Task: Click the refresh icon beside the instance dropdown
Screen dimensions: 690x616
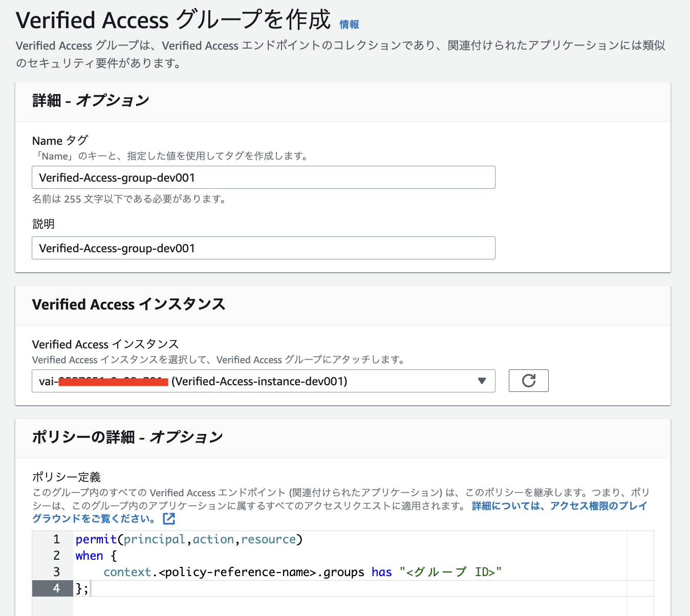Action: coord(528,381)
